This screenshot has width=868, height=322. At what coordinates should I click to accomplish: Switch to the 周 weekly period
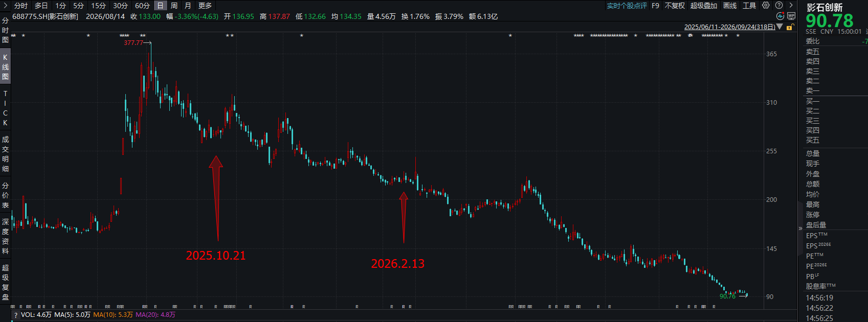pyautogui.click(x=174, y=6)
